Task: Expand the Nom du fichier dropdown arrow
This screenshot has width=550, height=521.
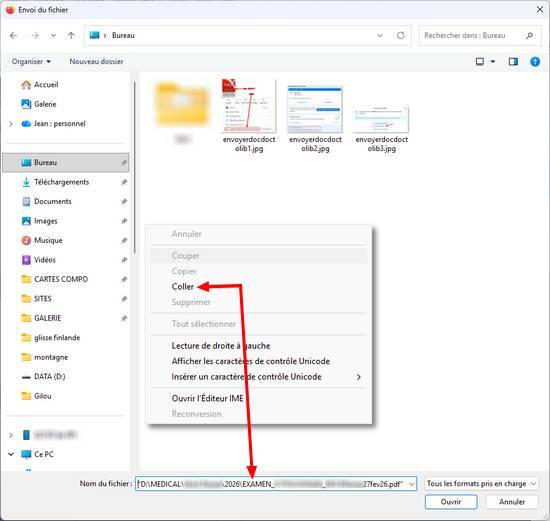Action: tap(412, 484)
